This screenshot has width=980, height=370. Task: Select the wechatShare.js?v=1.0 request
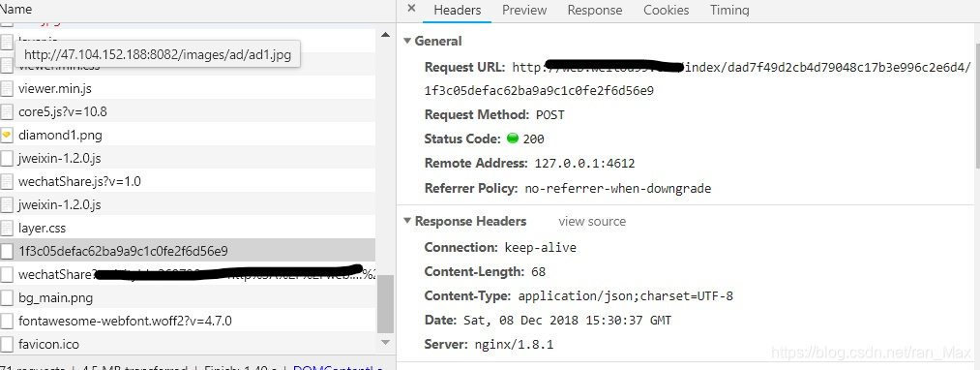188,181
